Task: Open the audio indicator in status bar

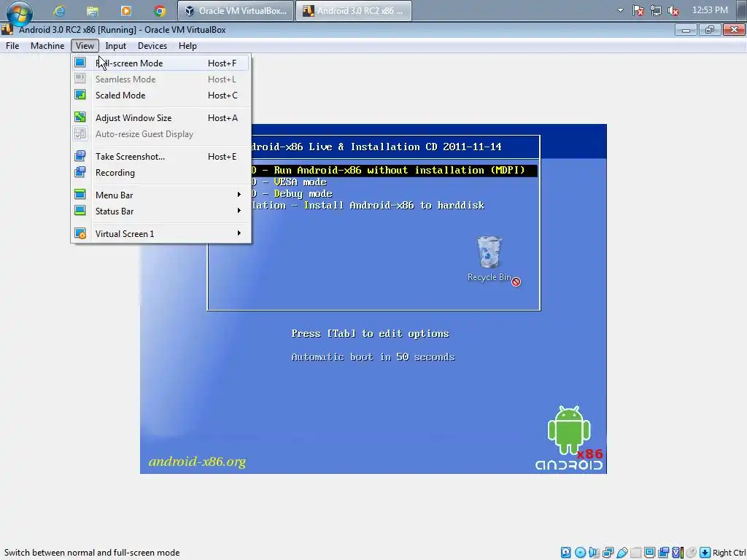Action: pos(594,553)
